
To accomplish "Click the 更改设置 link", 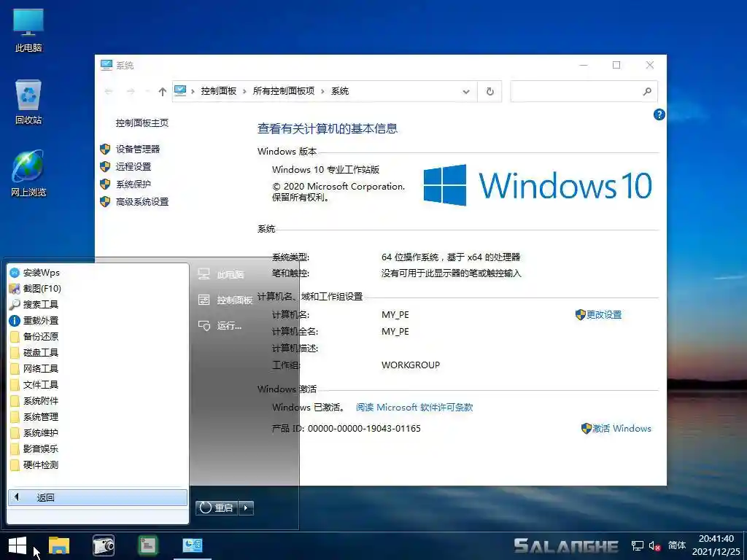I will point(603,315).
